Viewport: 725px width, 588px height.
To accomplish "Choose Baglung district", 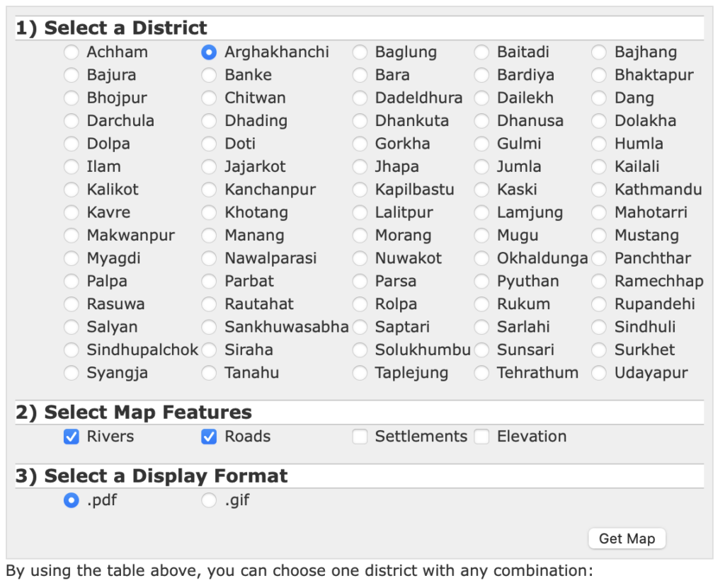I will [360, 52].
